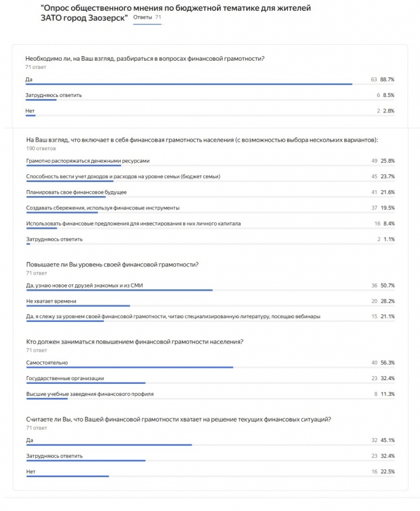Click "Использовать финансовые предложения для инвестирования" answer
Viewport: 420px width, 511px height.
(133, 224)
